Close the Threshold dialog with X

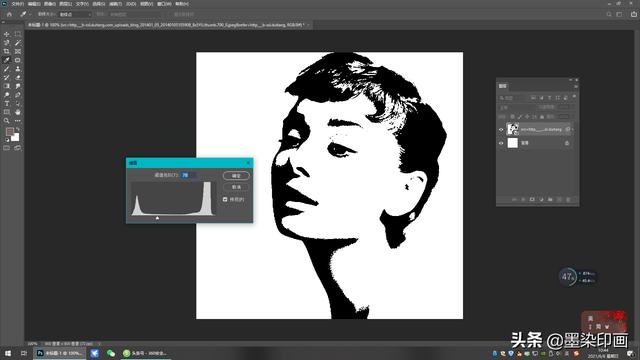pyautogui.click(x=248, y=163)
